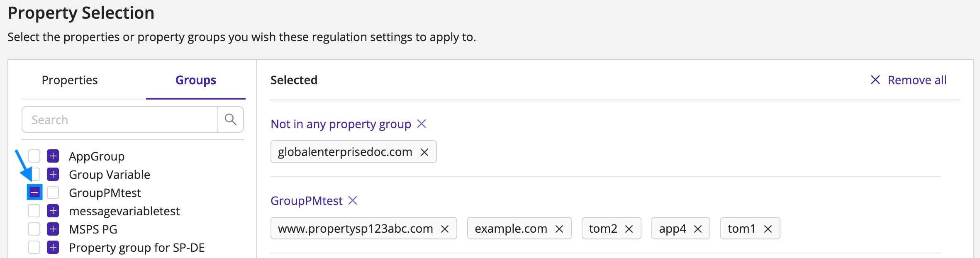Expand the Group Variable group

tap(53, 174)
